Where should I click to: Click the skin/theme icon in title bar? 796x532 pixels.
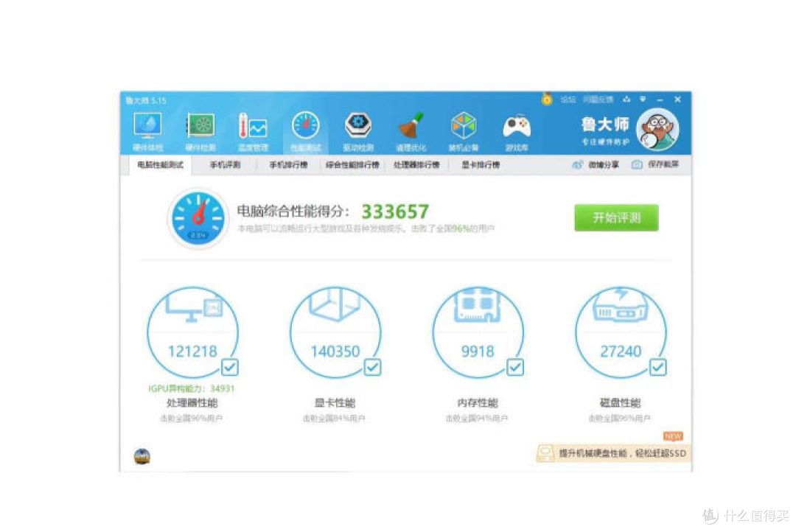[626, 99]
